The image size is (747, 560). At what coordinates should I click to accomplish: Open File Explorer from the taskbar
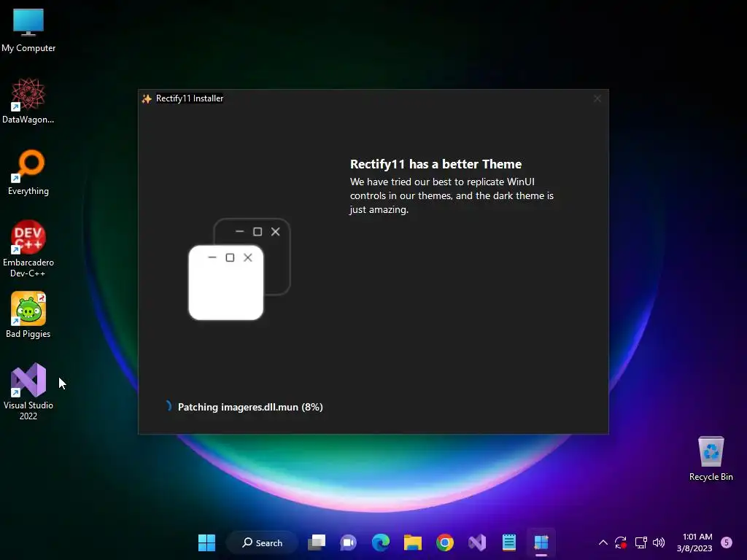pyautogui.click(x=413, y=542)
